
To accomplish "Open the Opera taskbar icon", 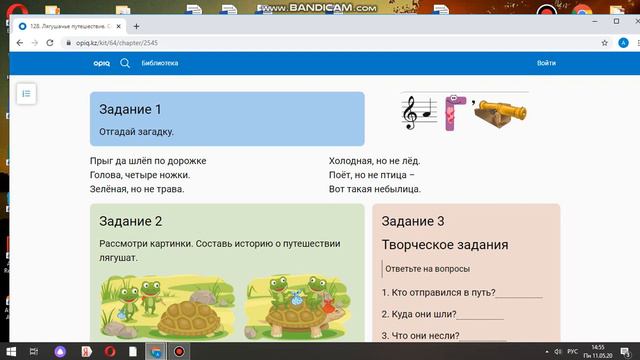I will [x=110, y=351].
